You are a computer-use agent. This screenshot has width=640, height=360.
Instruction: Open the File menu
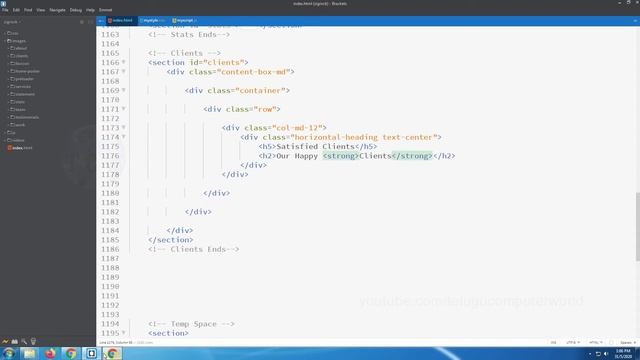tap(5, 10)
